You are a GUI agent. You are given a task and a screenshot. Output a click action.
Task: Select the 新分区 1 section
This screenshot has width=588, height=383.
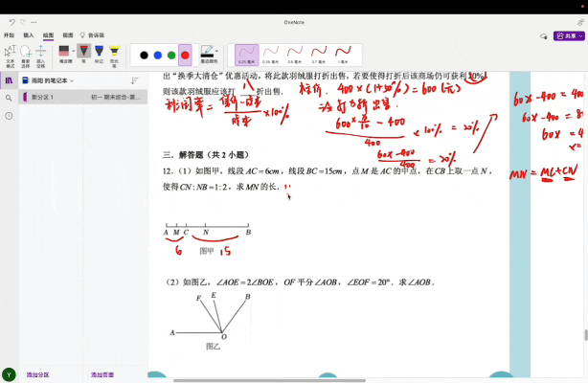click(x=51, y=97)
